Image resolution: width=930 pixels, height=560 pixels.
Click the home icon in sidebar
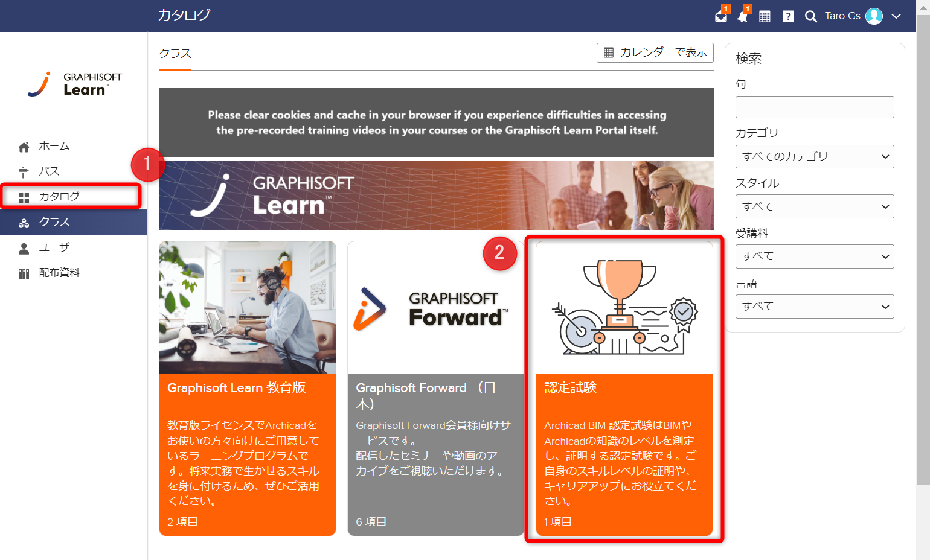tap(24, 147)
